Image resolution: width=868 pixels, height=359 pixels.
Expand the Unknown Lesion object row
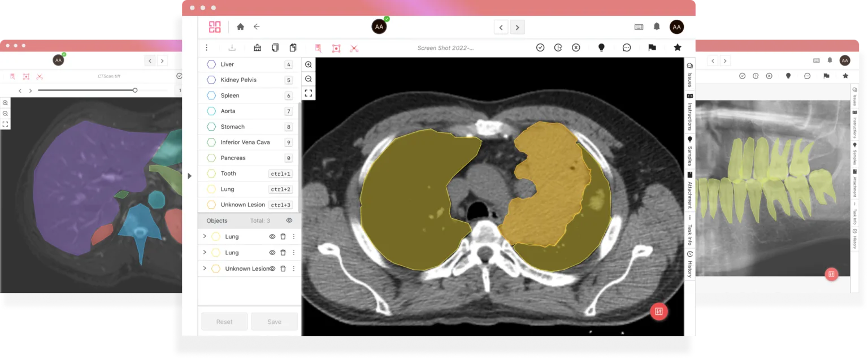[205, 268]
